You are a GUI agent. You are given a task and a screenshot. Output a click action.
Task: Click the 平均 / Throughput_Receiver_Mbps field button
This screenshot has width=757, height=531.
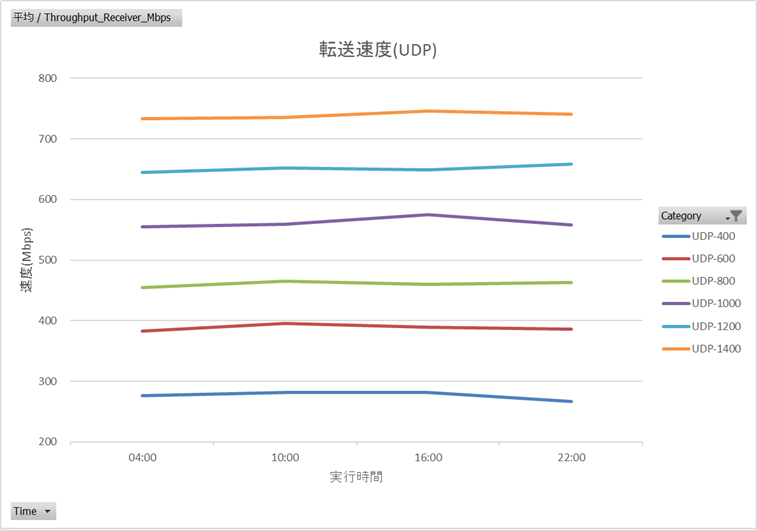pyautogui.click(x=96, y=17)
